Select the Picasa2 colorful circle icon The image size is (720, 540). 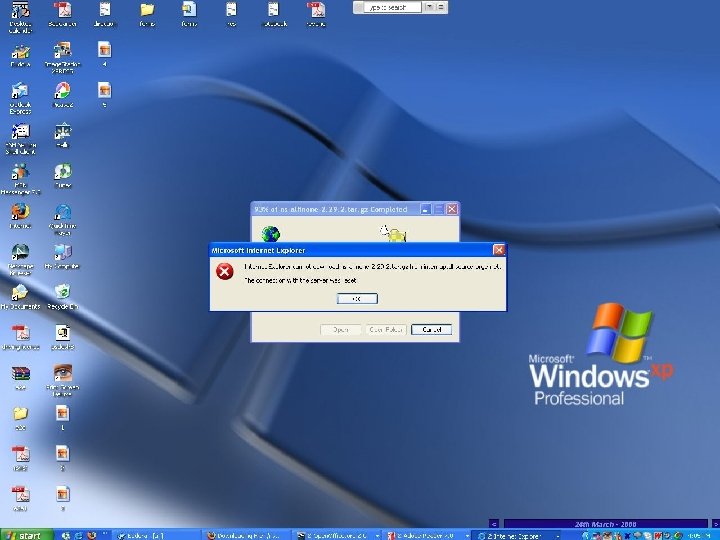(62, 91)
